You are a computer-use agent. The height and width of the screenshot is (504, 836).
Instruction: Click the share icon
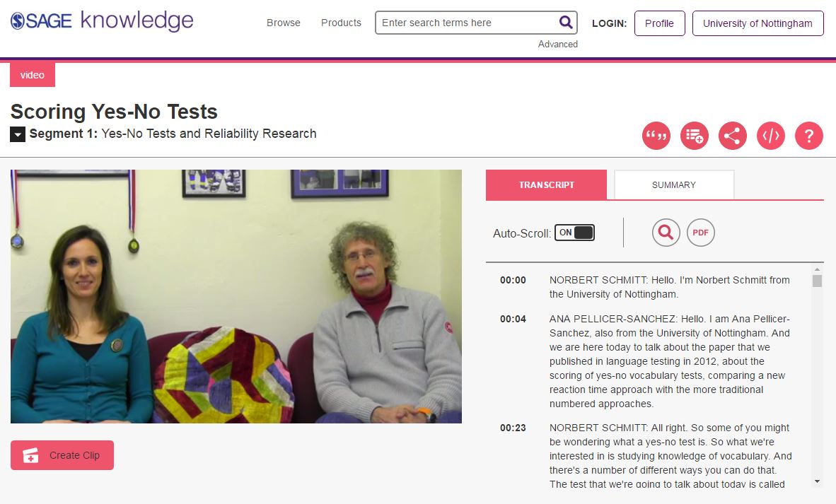(x=732, y=136)
